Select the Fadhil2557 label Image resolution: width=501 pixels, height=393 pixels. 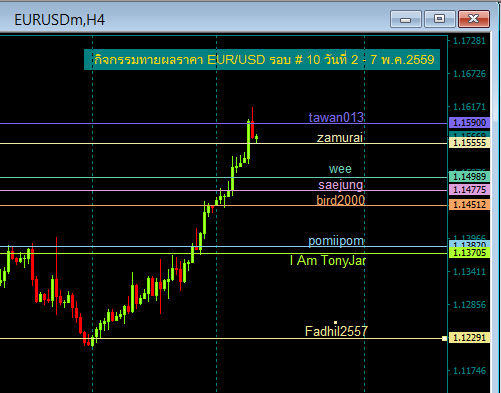tap(336, 331)
